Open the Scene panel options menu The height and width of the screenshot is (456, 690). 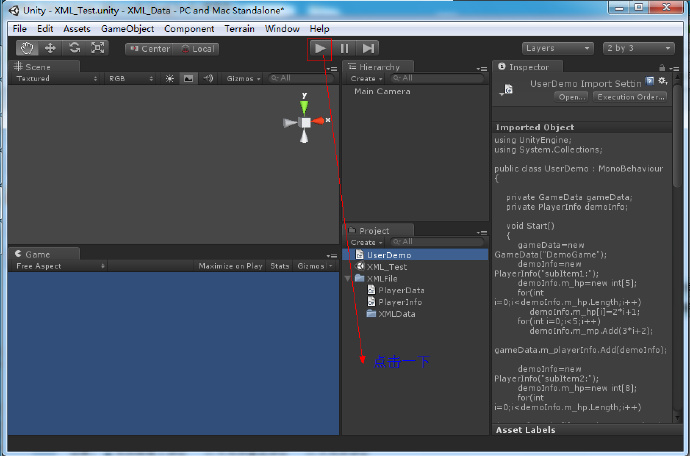tap(332, 69)
